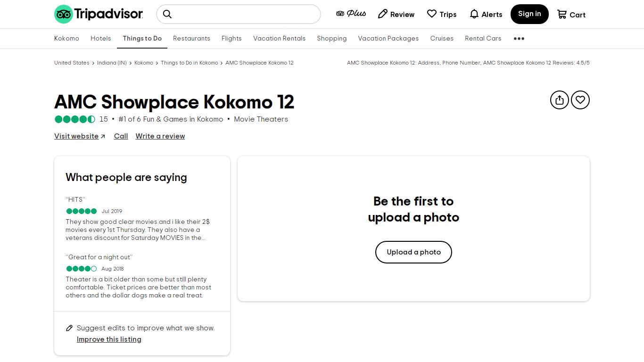Click inside the search input field

pyautogui.click(x=239, y=14)
